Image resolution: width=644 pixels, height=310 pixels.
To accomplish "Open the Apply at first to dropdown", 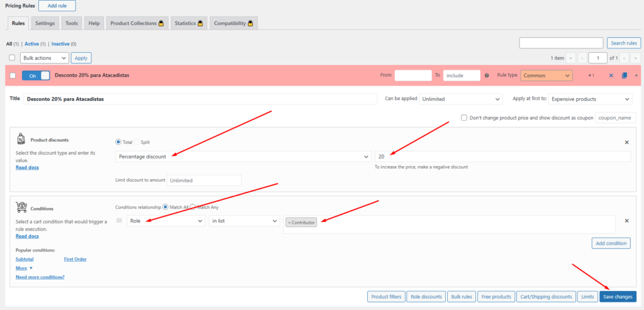I will (x=590, y=99).
